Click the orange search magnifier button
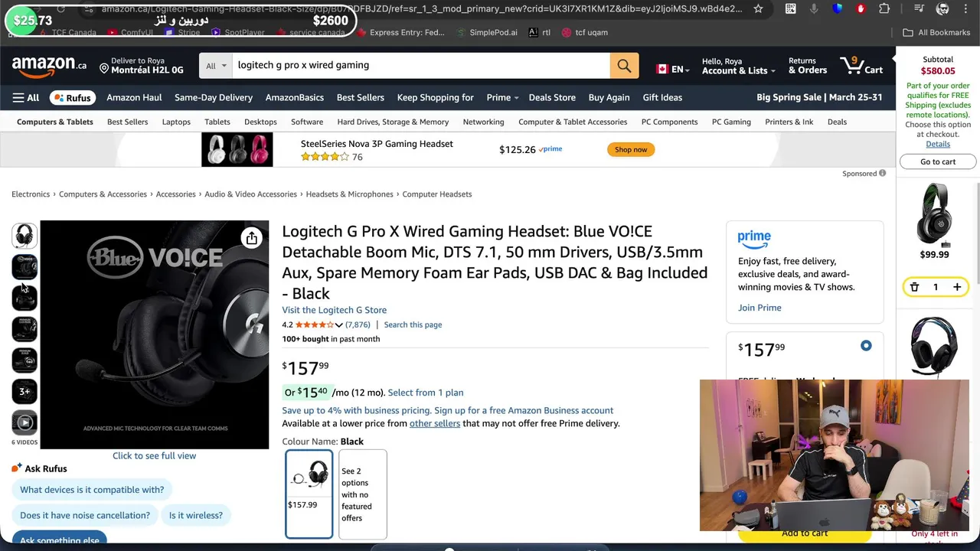The width and height of the screenshot is (980, 551). coord(624,66)
